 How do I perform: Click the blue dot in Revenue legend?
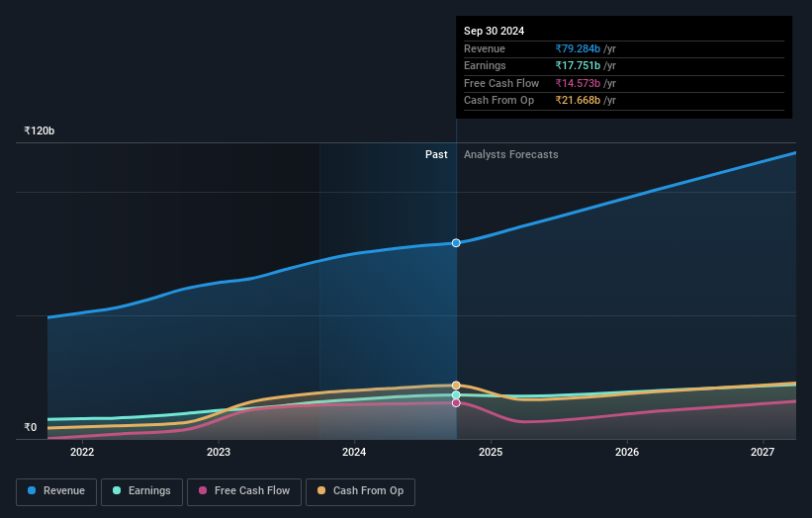coord(32,490)
